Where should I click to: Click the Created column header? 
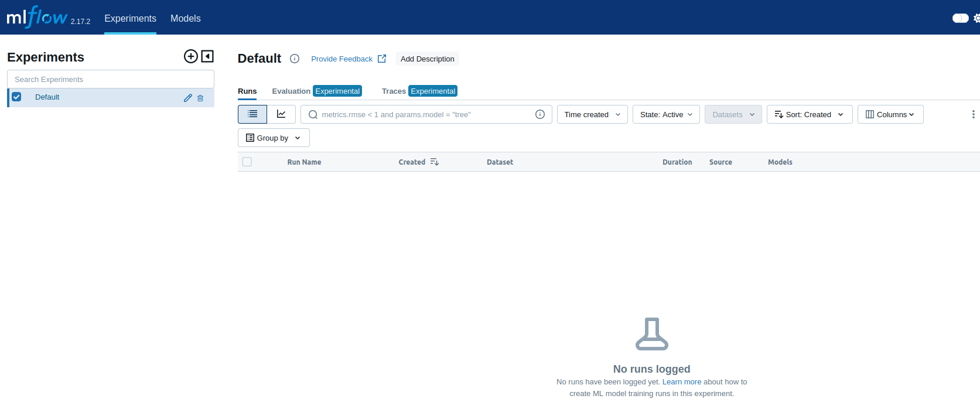point(412,162)
